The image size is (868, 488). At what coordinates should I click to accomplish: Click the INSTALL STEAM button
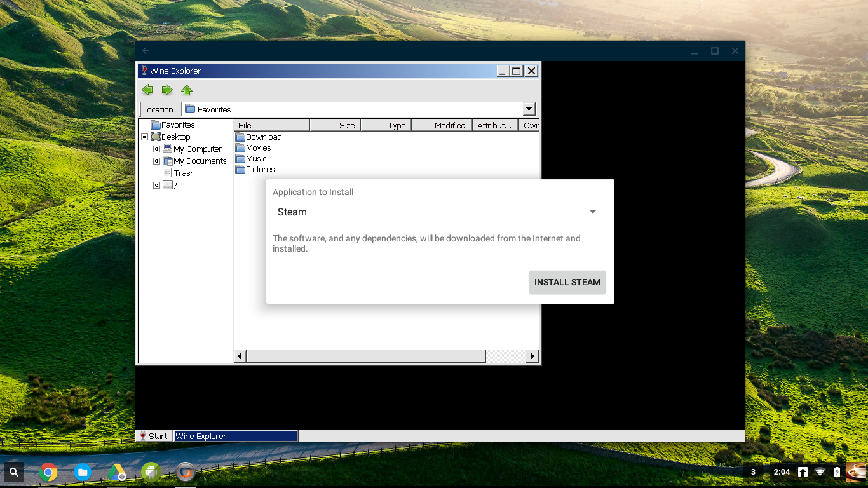click(567, 282)
